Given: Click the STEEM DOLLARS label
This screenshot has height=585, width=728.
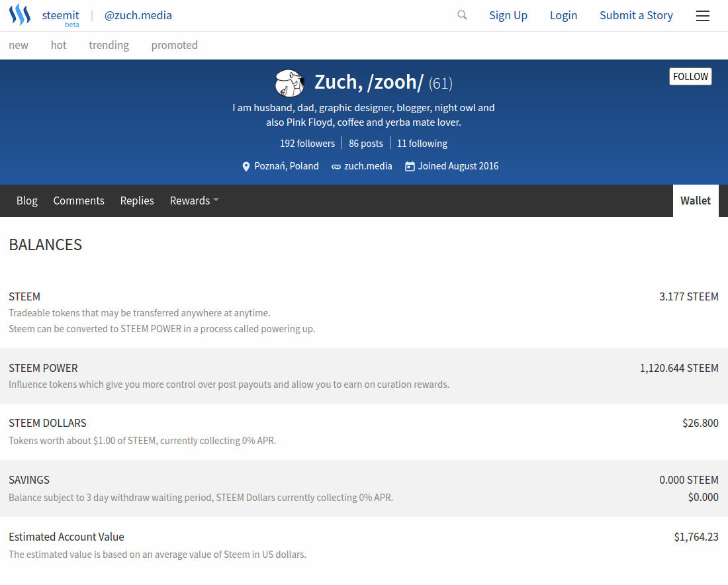Looking at the screenshot, I should point(48,423).
